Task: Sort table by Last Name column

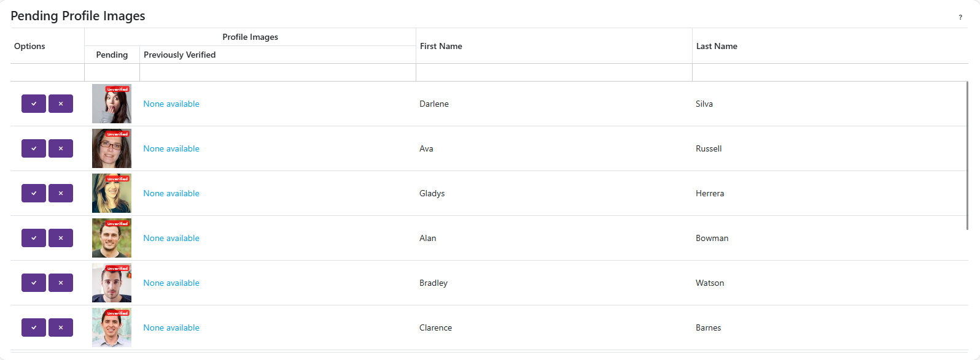Action: click(x=717, y=46)
